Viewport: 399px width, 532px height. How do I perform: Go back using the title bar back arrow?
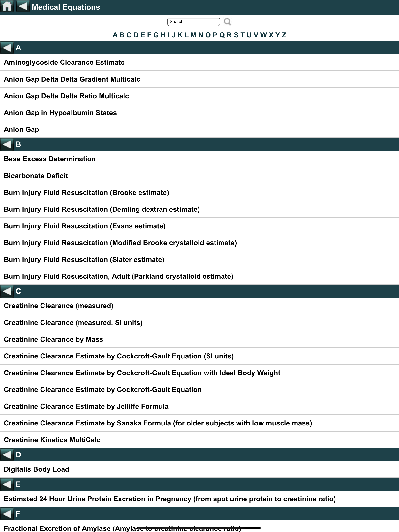click(23, 6)
